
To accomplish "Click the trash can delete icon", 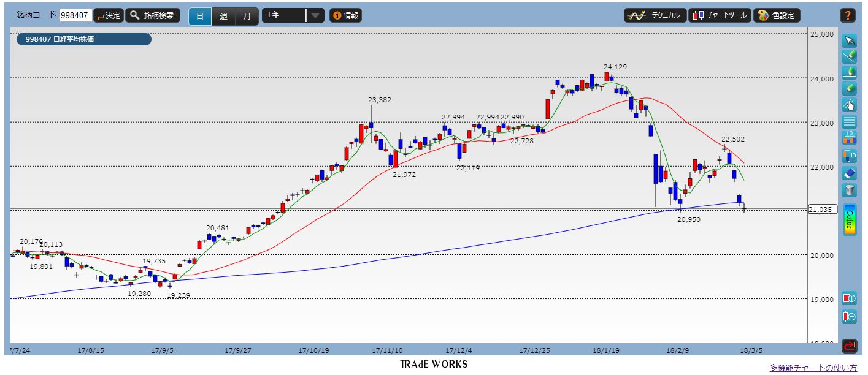I will 849,189.
